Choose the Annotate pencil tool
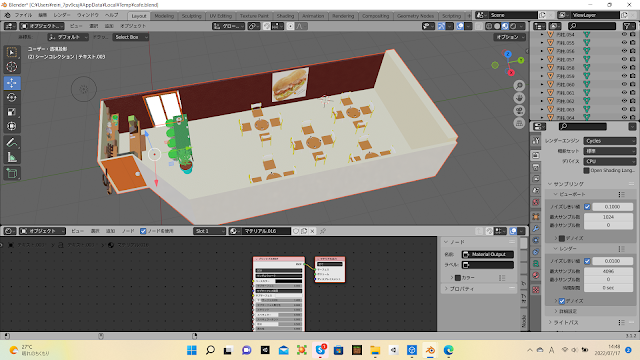This screenshot has height=360, width=640. [x=11, y=142]
